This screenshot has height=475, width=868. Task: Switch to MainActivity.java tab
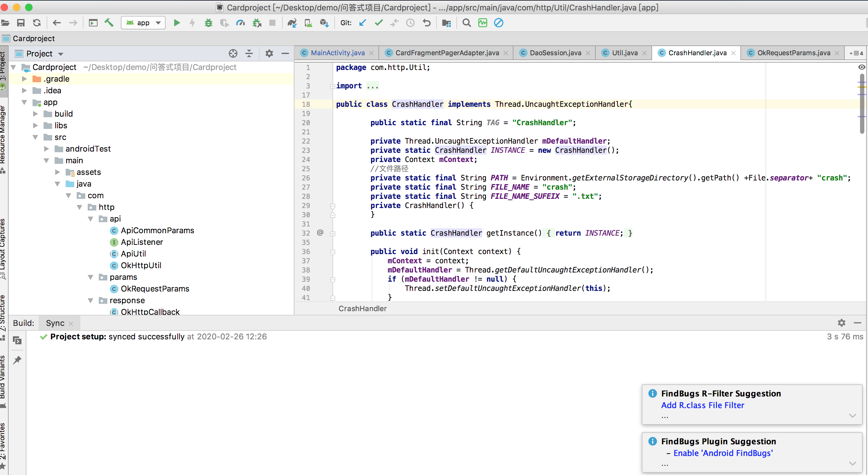(337, 53)
